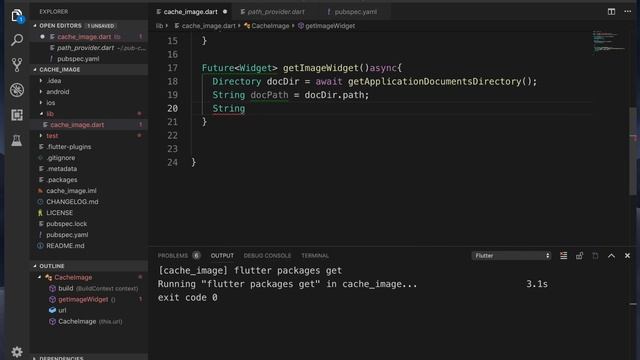This screenshot has height=360, width=640.
Task: Place cursor after String on line 20
Action: click(x=246, y=109)
